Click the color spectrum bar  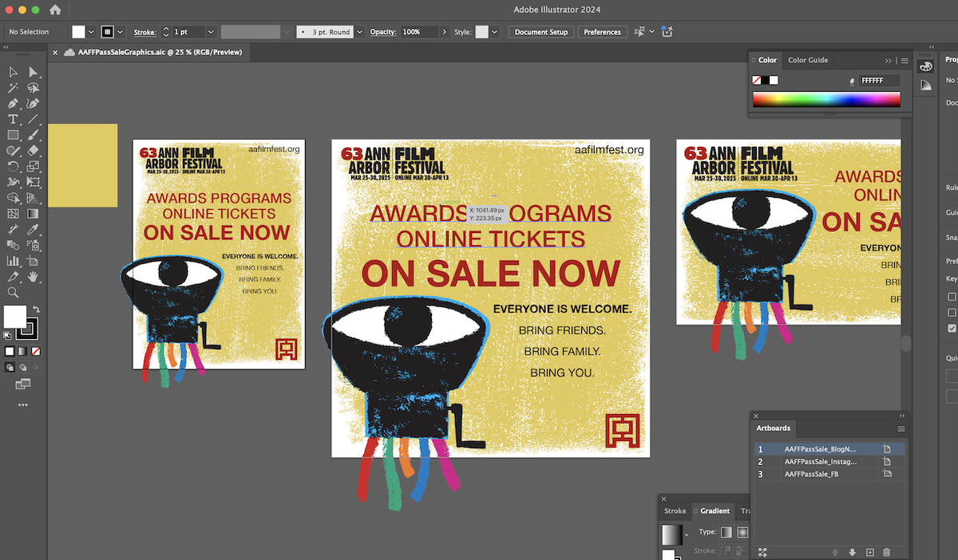[x=826, y=100]
